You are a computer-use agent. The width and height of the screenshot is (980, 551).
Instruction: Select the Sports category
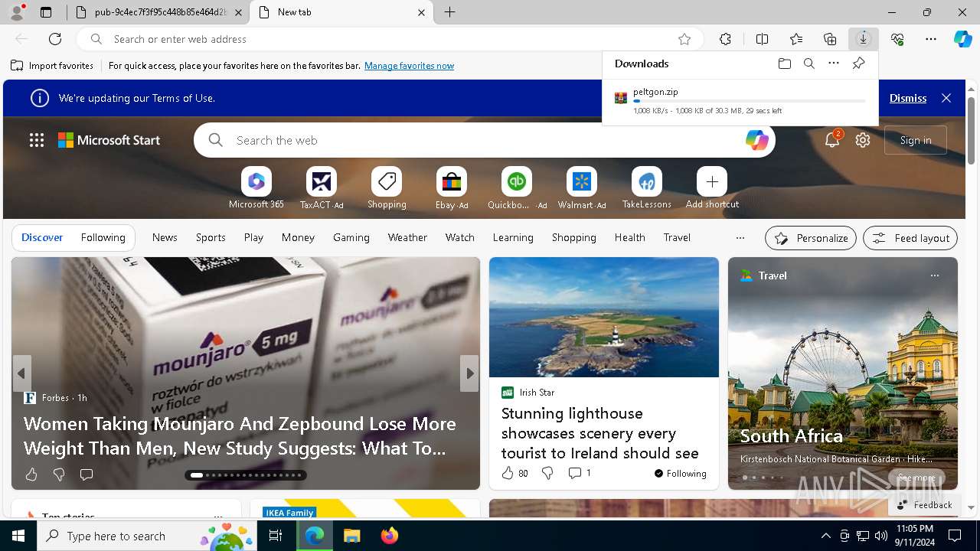pos(211,238)
